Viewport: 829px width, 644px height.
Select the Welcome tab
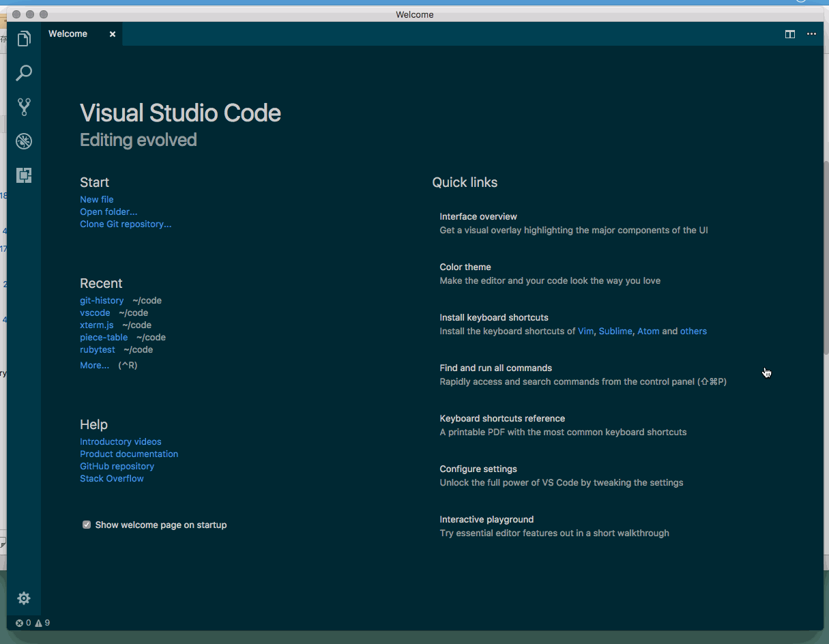tap(68, 33)
